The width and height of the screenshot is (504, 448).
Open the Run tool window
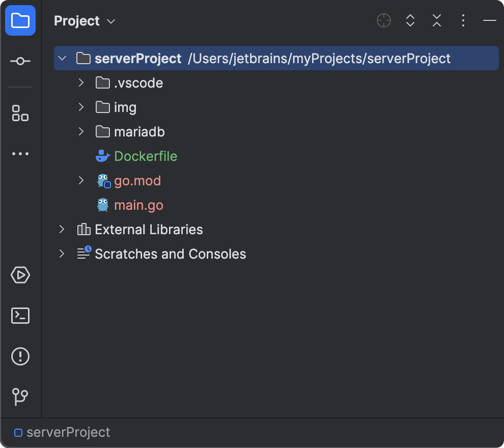[x=20, y=275]
